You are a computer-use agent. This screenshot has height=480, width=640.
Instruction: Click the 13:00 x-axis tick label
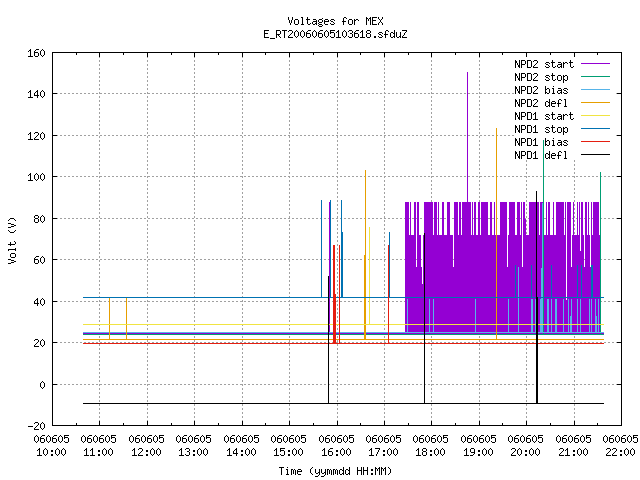193,452
